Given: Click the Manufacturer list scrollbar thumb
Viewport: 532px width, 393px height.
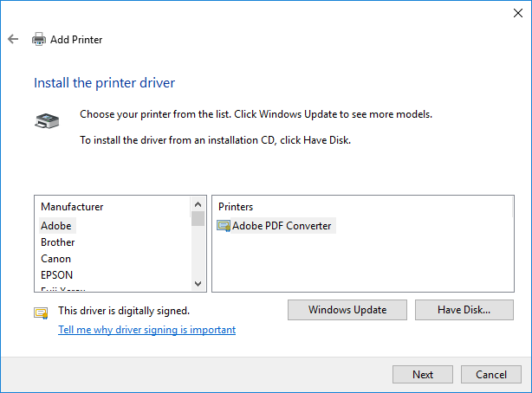Looking at the screenshot, I should (198, 218).
